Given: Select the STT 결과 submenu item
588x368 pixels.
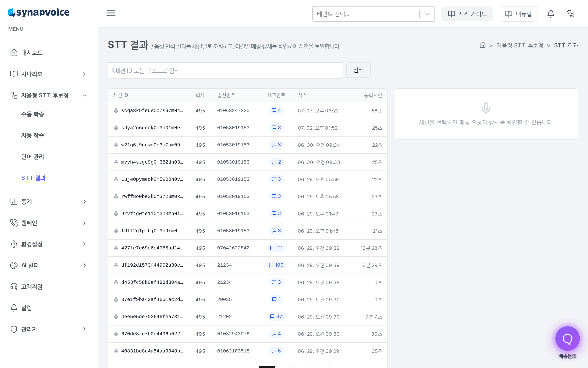Looking at the screenshot, I should click(x=33, y=178).
